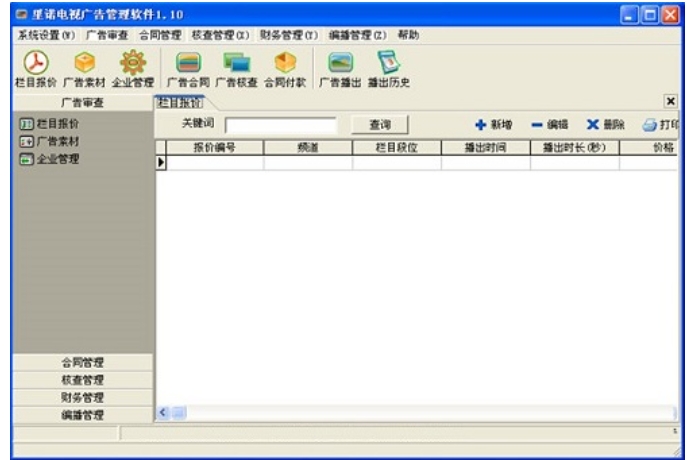This screenshot has height=460, width=691.
Task: Select 广告素材 in the sidebar tree
Action: (x=49, y=141)
